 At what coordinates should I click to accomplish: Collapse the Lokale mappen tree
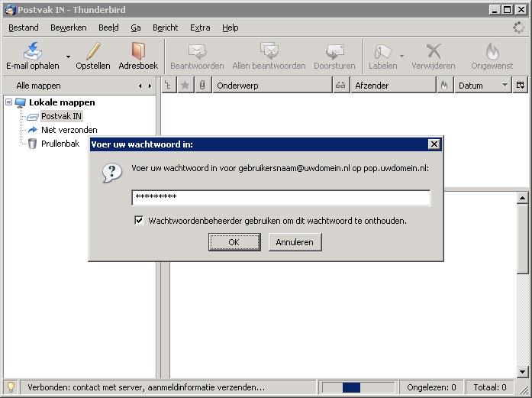[9, 102]
